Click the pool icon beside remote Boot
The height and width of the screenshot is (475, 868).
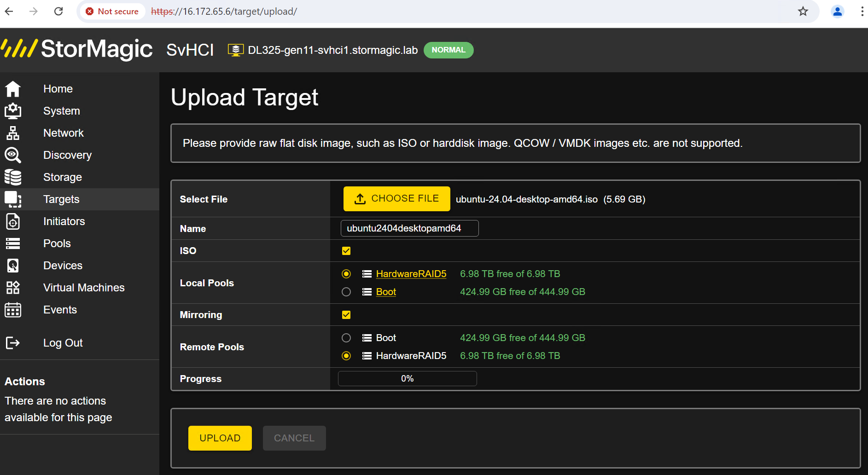pos(367,338)
